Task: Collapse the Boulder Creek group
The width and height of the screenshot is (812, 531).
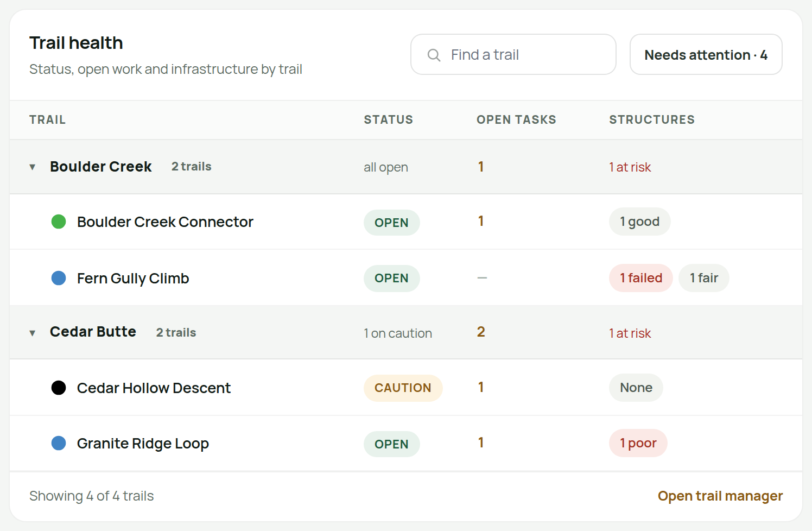Action: 33,167
